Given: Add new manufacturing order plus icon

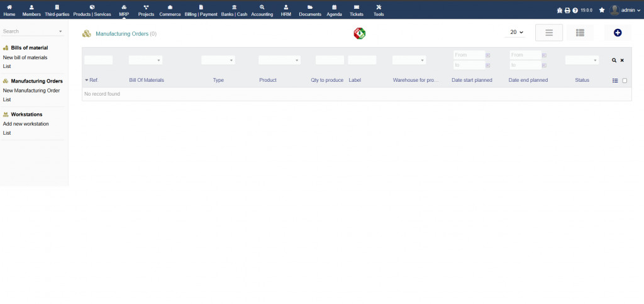Looking at the screenshot, I should pos(618,33).
